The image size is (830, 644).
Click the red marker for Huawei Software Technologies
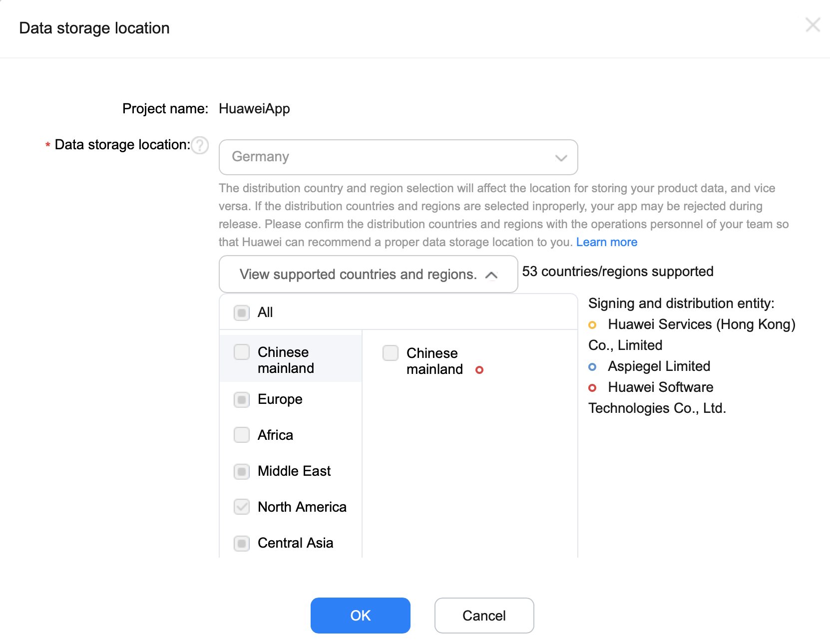592,388
